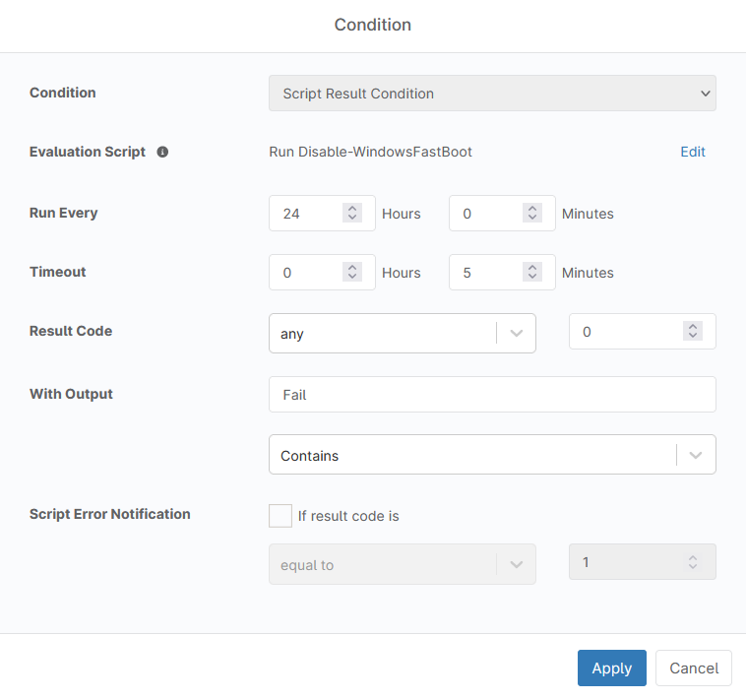Click the Run Every minutes stepper arrows

tap(531, 213)
